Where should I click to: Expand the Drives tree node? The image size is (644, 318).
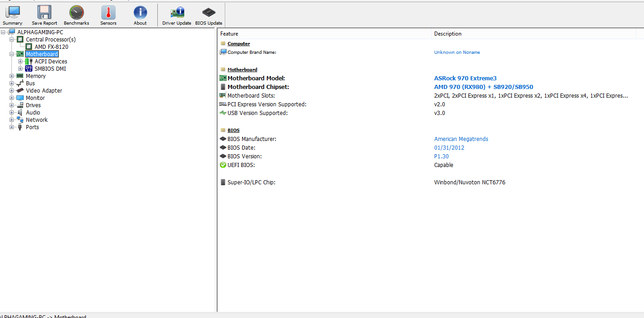12,105
